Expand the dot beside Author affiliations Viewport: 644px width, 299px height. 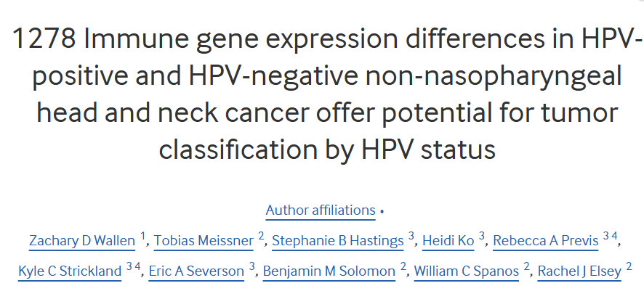point(382,211)
